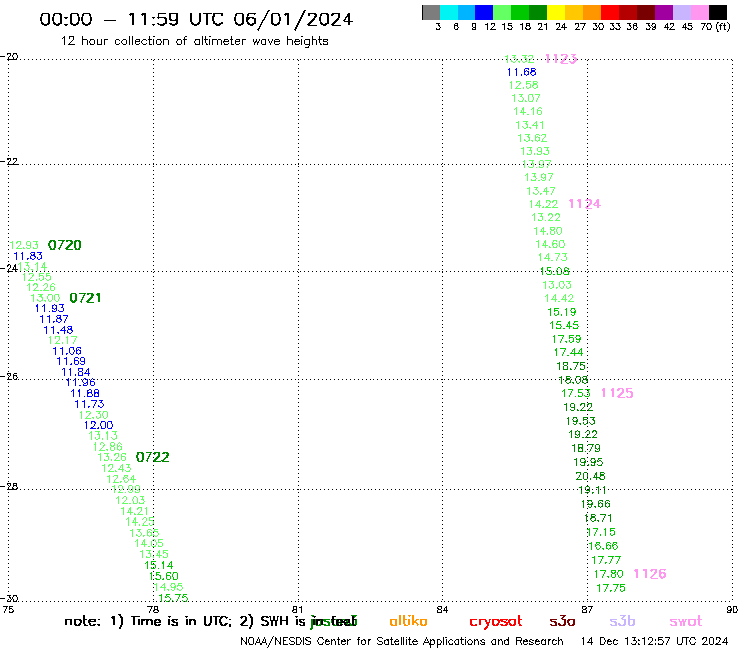Click the 14.21 wave height value
The width and height of the screenshot is (740, 650).
pyautogui.click(x=135, y=511)
